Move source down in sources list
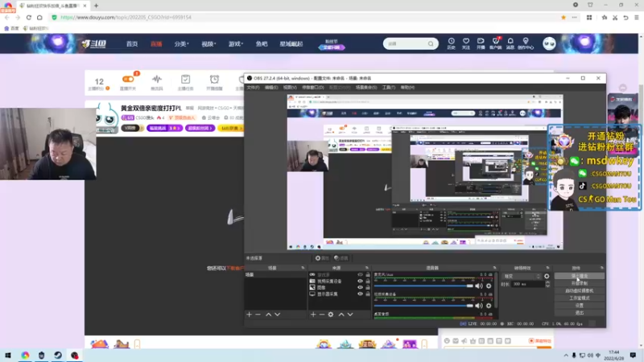Image resolution: width=644 pixels, height=362 pixels. [x=350, y=315]
